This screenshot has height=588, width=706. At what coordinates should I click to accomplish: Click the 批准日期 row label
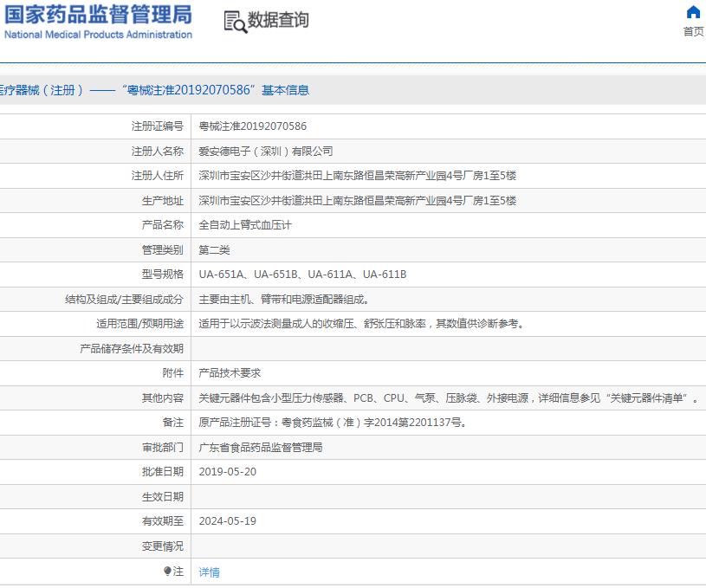coord(163,472)
